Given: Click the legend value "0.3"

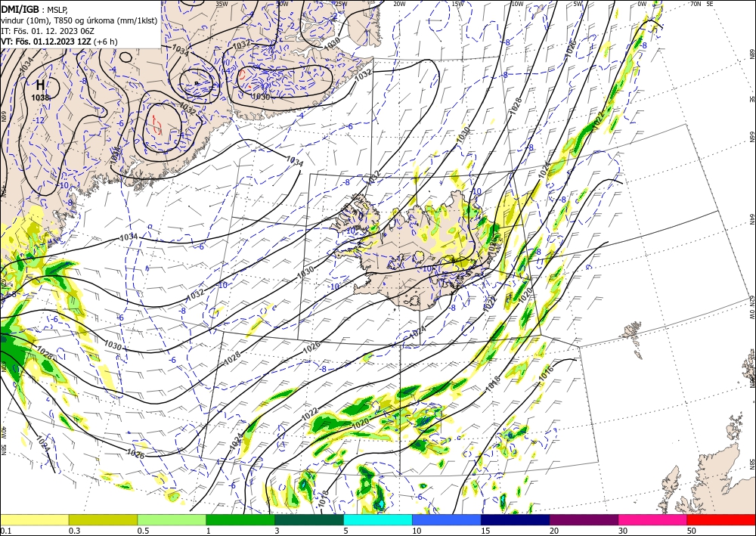Looking at the screenshot, I should [x=74, y=531].
